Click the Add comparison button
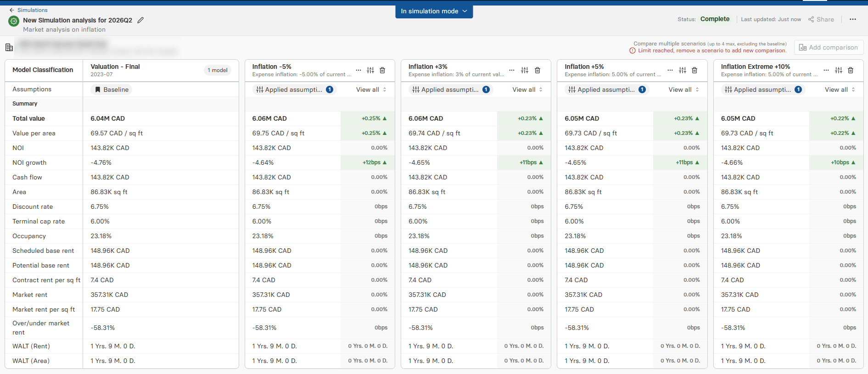The height and width of the screenshot is (374, 868). pos(829,47)
